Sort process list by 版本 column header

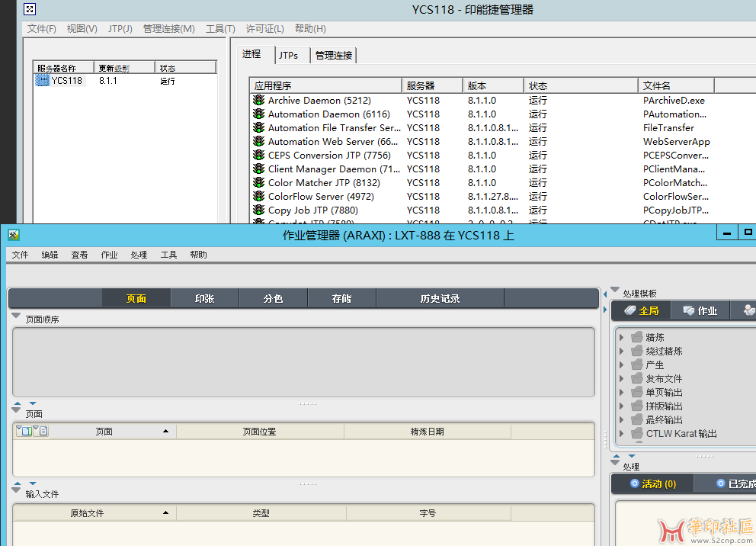[493, 86]
